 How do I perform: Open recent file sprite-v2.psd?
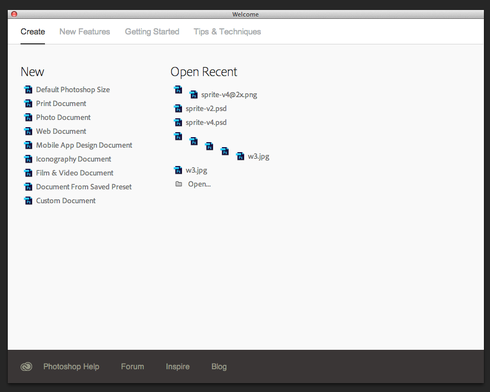click(206, 108)
